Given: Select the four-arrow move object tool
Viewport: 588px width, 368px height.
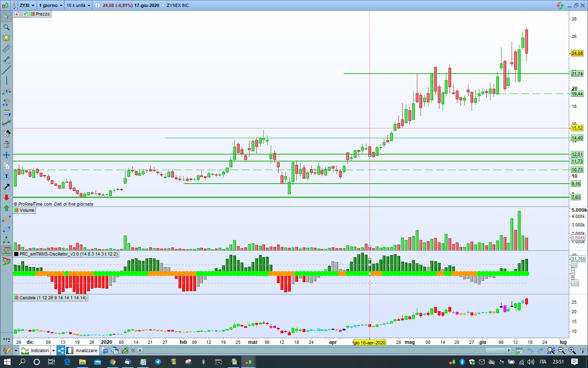Looking at the screenshot, I should [x=6, y=155].
